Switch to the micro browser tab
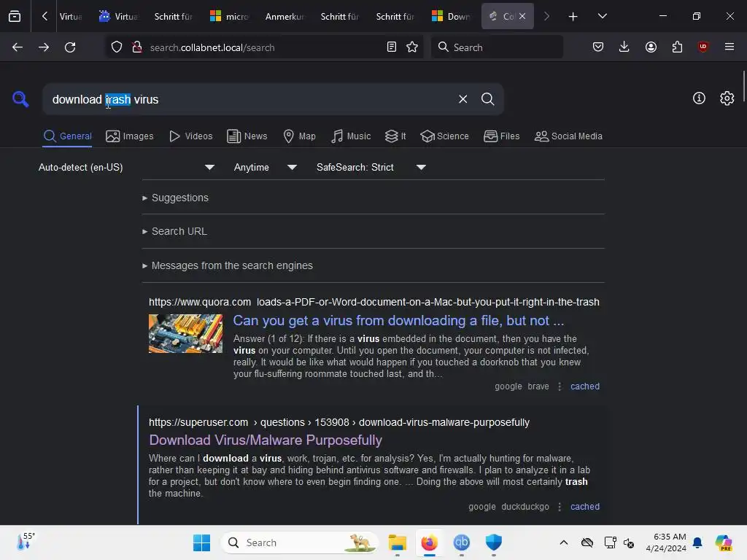This screenshot has height=560, width=747. click(229, 17)
